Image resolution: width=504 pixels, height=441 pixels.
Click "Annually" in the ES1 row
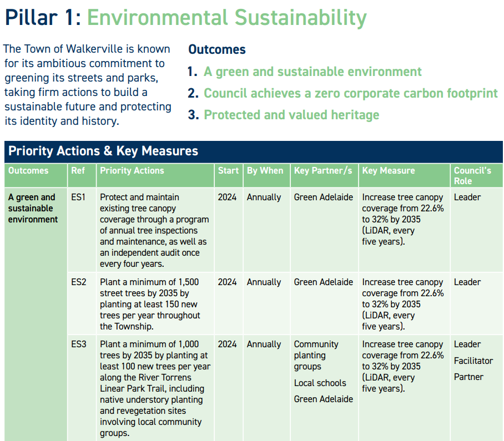(264, 197)
